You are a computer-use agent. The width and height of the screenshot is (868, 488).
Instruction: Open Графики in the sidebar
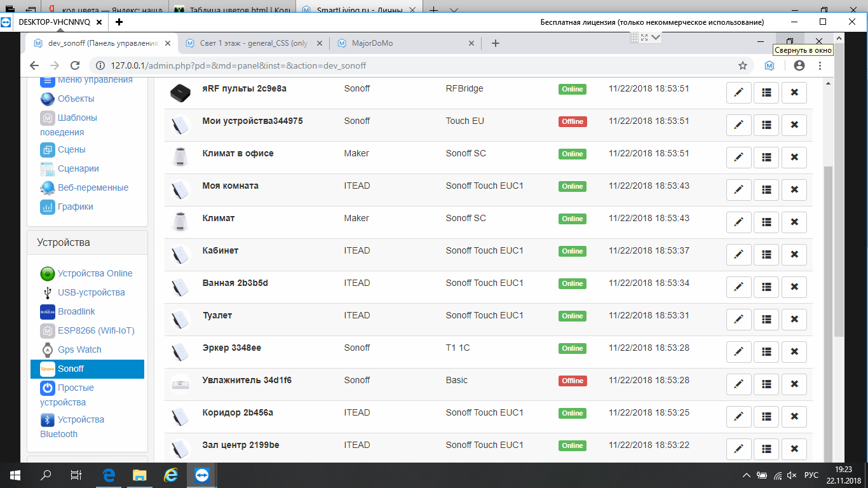[x=67, y=207]
